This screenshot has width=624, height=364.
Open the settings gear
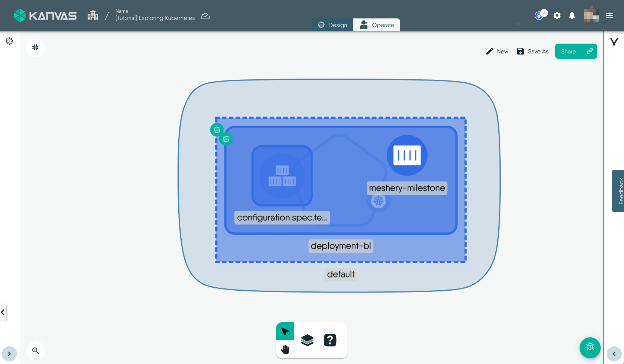click(x=557, y=15)
